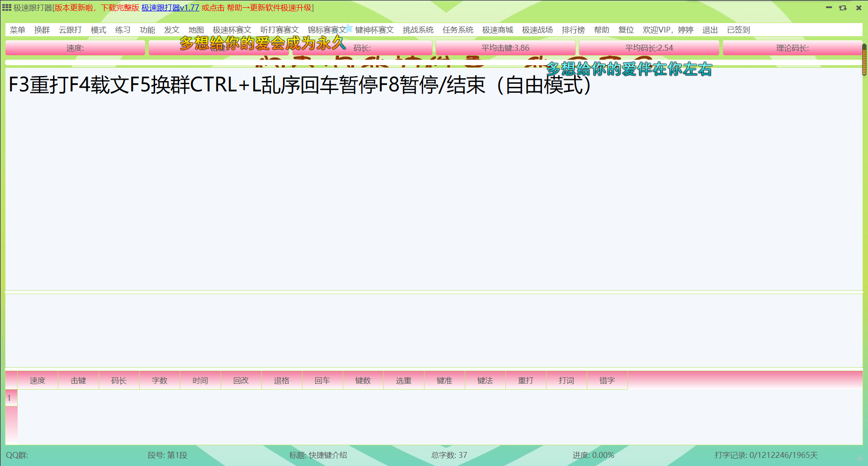Click the 击键 column header

(x=78, y=380)
